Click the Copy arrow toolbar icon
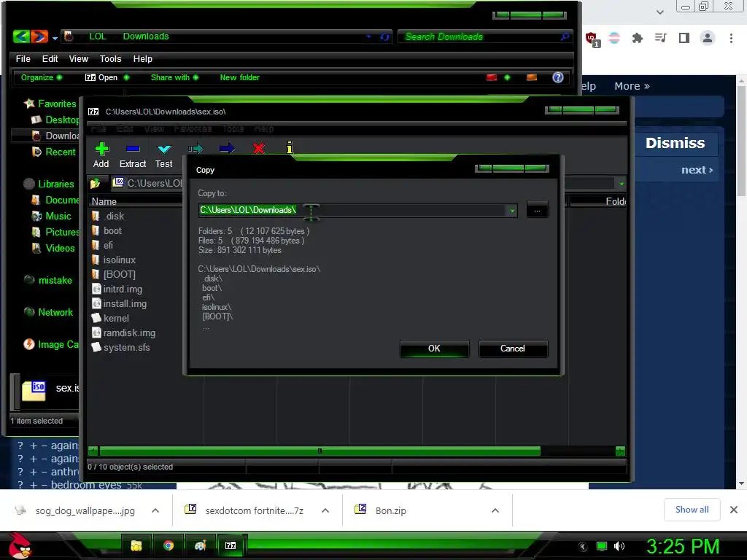Screen dimensions: 747x560 [x=196, y=149]
